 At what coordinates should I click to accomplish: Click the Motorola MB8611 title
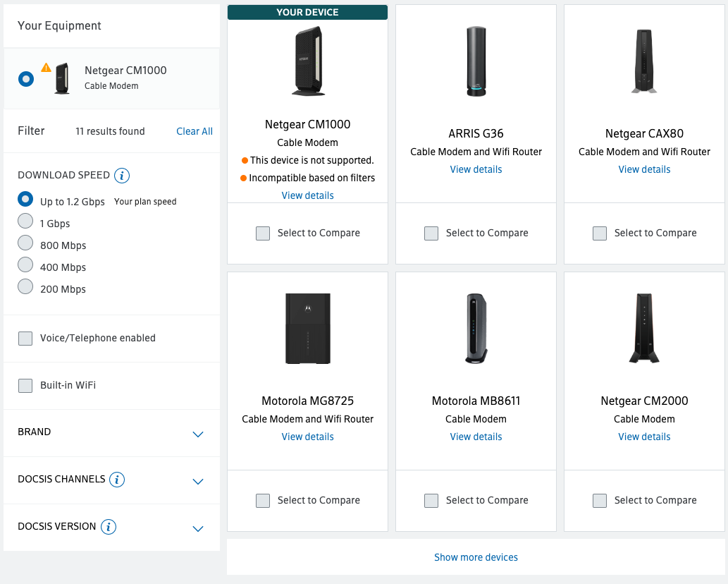pos(476,401)
